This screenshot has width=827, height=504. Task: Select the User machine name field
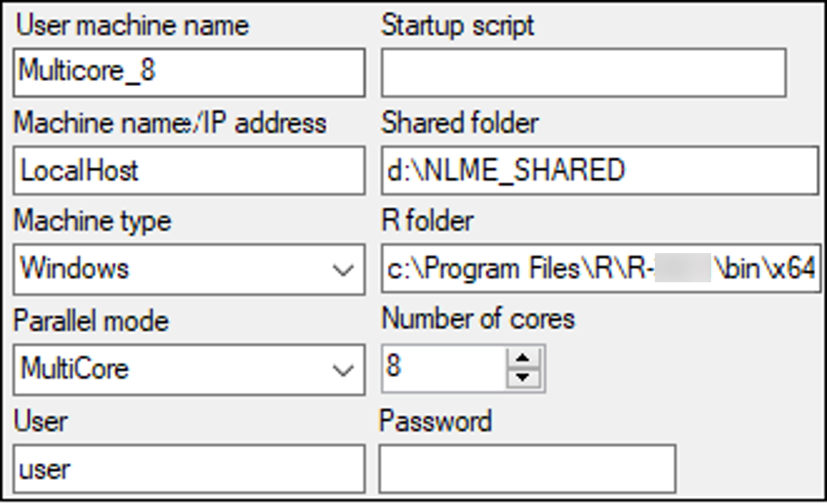190,72
